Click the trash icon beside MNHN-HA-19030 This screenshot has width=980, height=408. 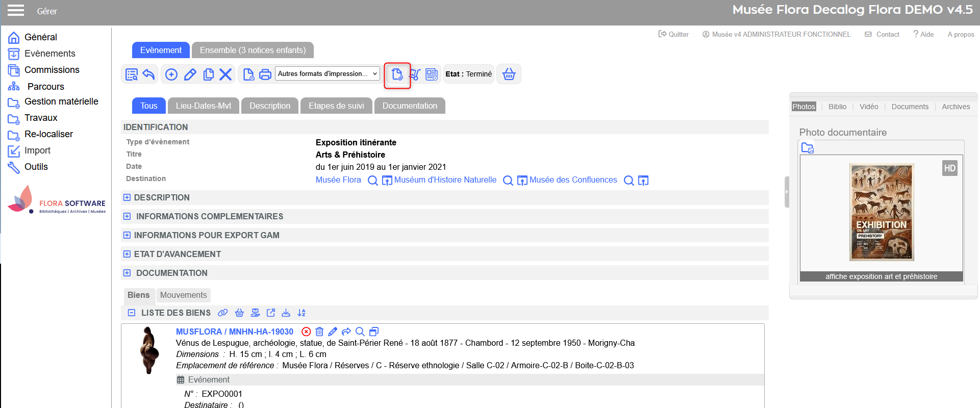tap(319, 331)
